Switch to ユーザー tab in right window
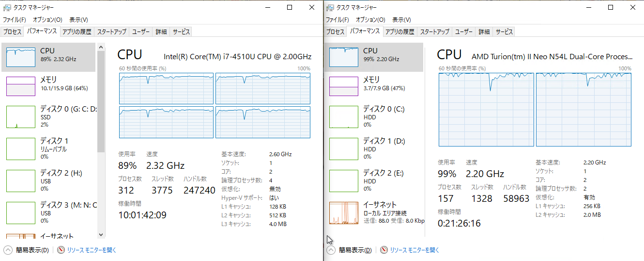The image size is (644, 261). [464, 32]
